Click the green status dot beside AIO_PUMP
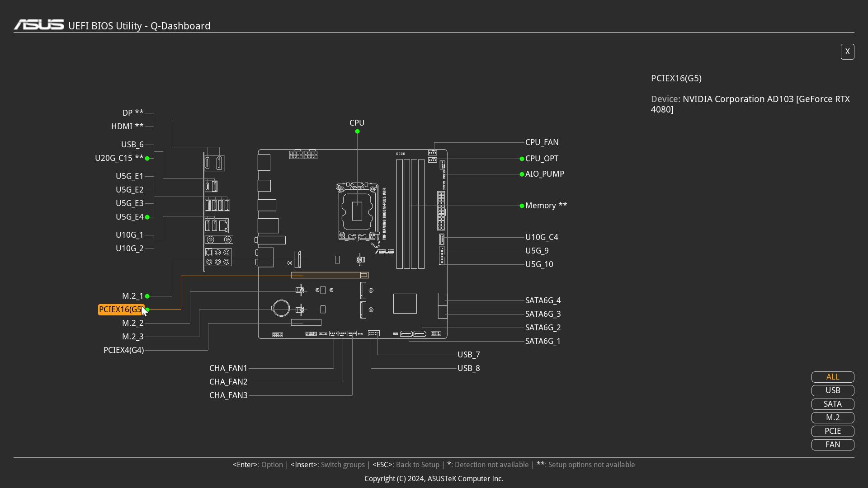Screen dimensions: 868x488 (x=522, y=174)
